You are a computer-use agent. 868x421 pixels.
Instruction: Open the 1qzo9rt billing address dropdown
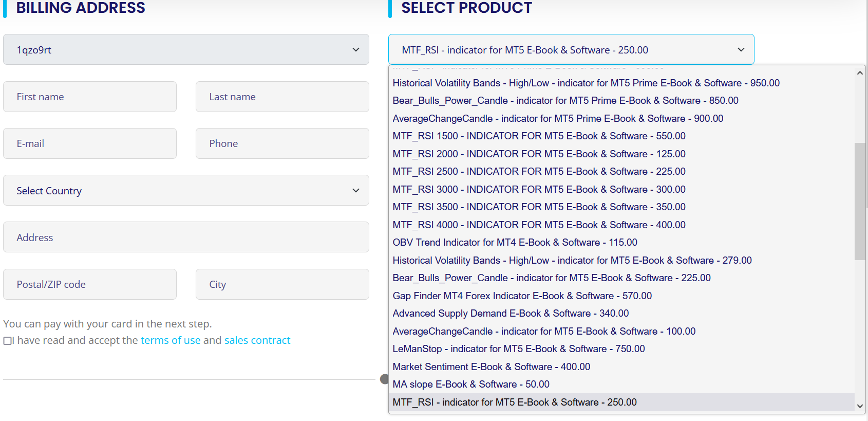click(x=186, y=50)
